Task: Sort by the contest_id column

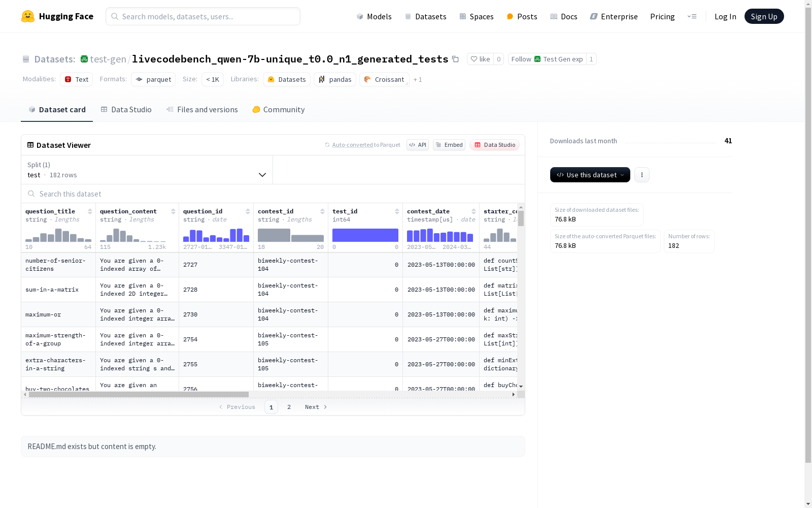Action: tap(322, 211)
